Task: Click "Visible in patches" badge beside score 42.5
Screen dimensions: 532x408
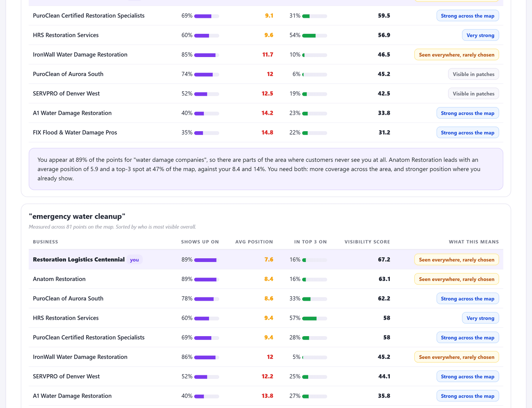Action: point(473,94)
